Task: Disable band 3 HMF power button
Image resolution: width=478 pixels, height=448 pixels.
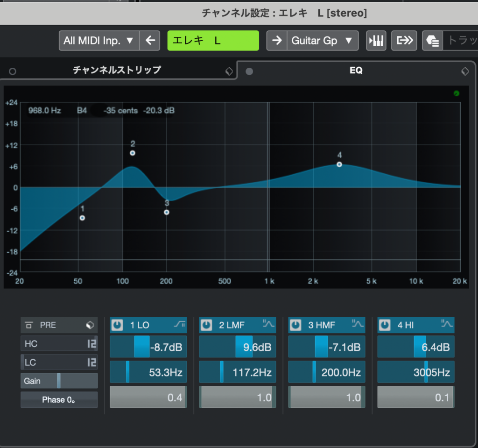Action: [295, 325]
